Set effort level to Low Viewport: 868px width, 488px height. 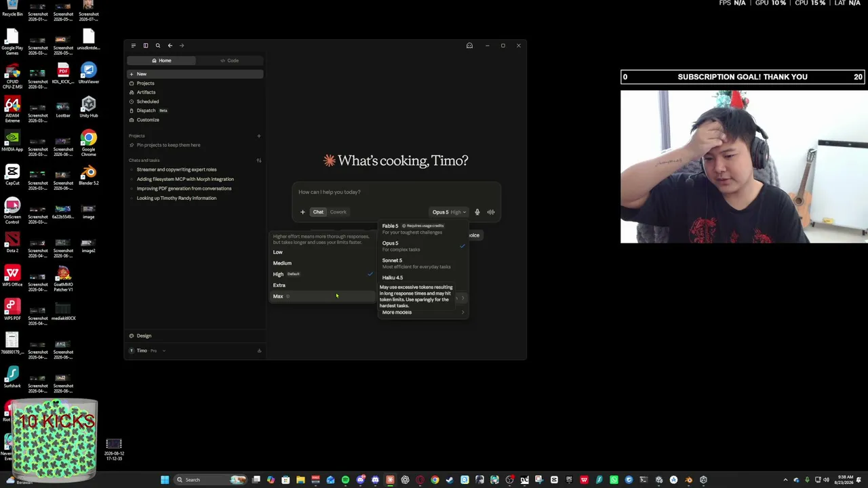pyautogui.click(x=323, y=252)
